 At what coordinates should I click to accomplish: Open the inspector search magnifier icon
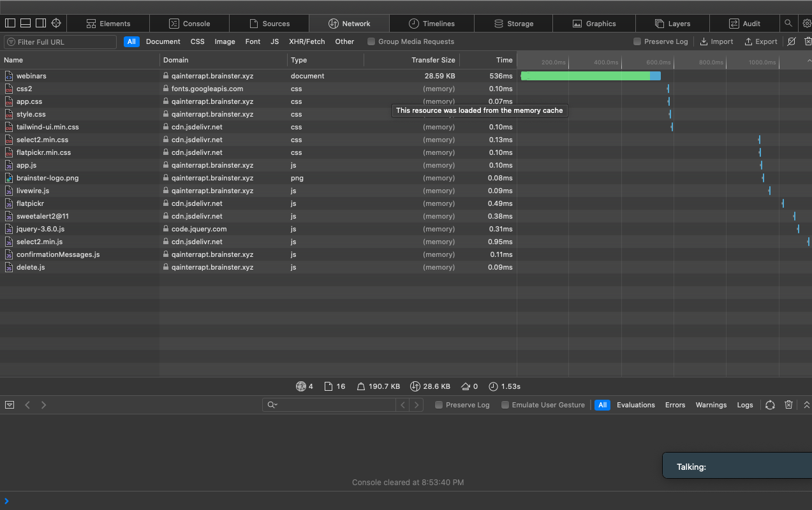point(788,23)
